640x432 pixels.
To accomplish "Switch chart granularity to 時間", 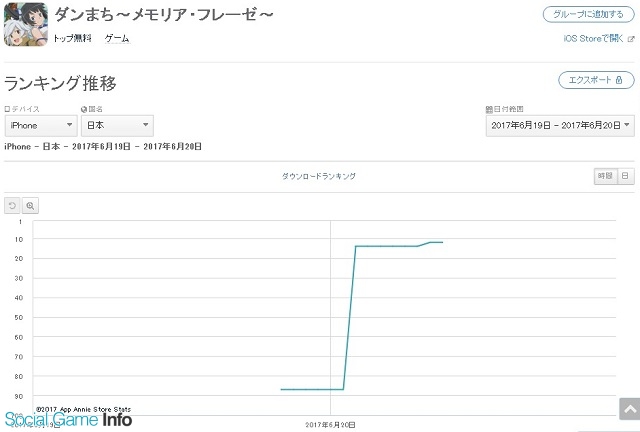I will point(605,176).
